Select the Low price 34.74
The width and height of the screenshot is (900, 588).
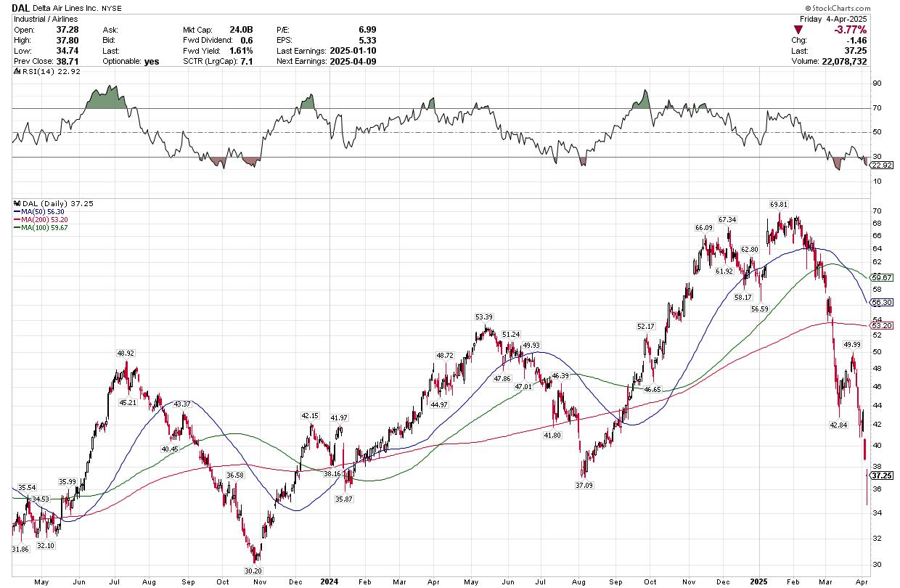click(x=67, y=51)
